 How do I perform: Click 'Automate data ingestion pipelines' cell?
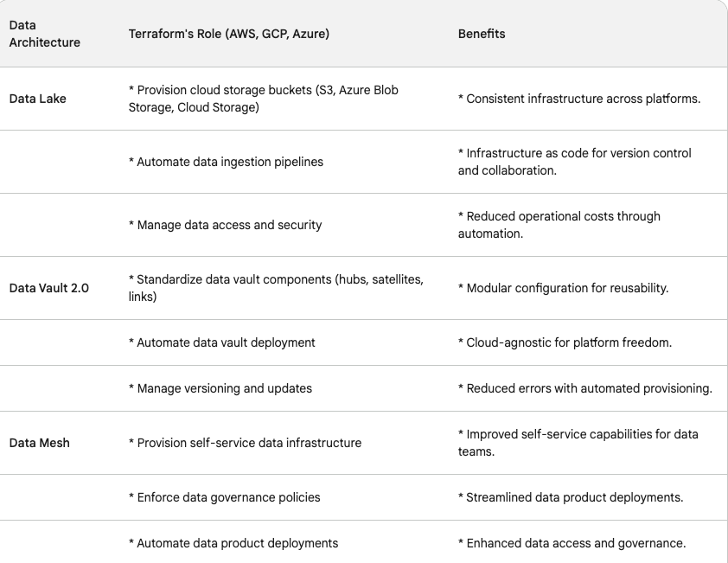tap(230, 162)
